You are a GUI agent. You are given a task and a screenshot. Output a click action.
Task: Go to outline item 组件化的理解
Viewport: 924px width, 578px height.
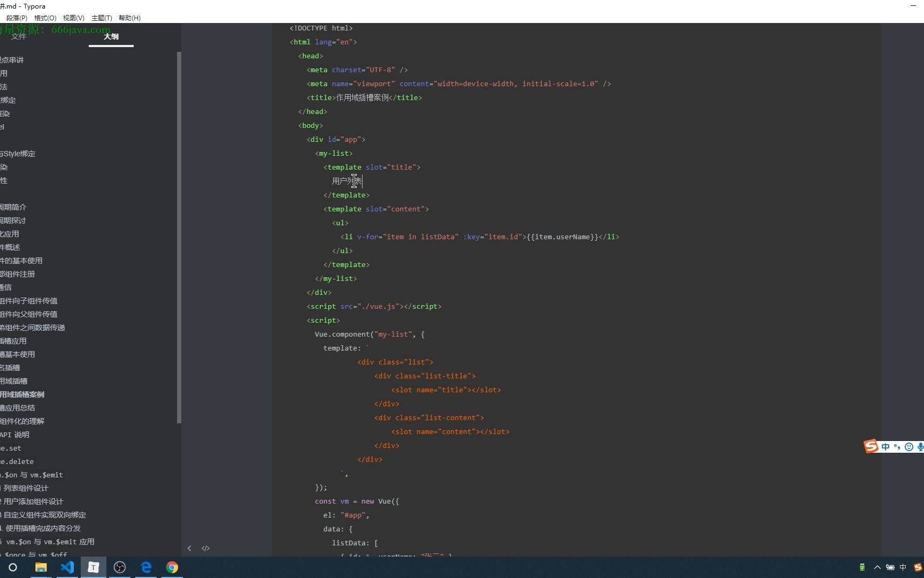click(22, 421)
